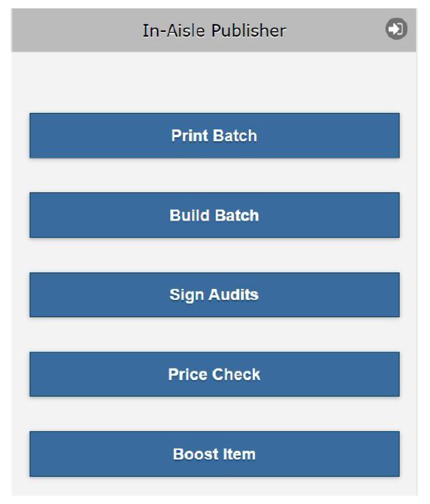Start printing a batch
The image size is (430, 504).
point(214,135)
